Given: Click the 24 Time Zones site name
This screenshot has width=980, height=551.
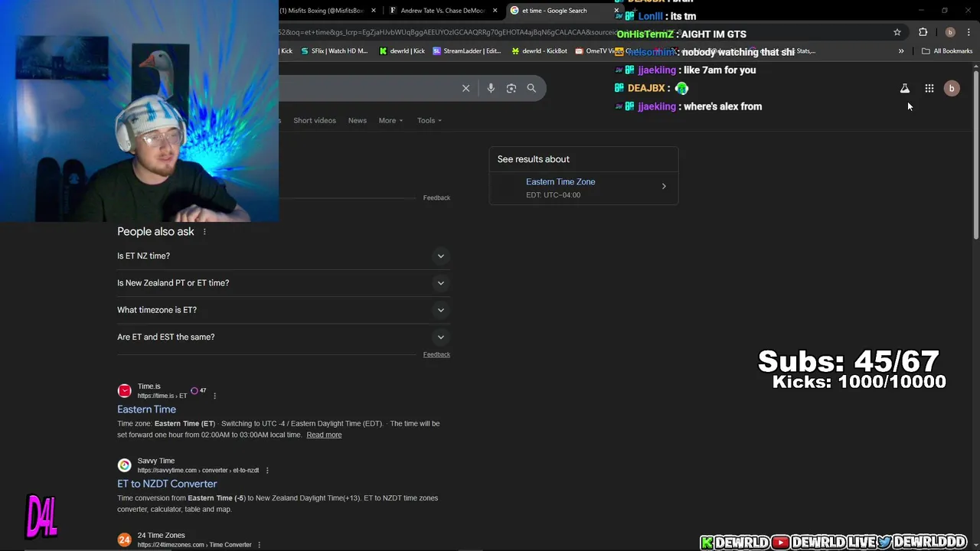Looking at the screenshot, I should (161, 535).
